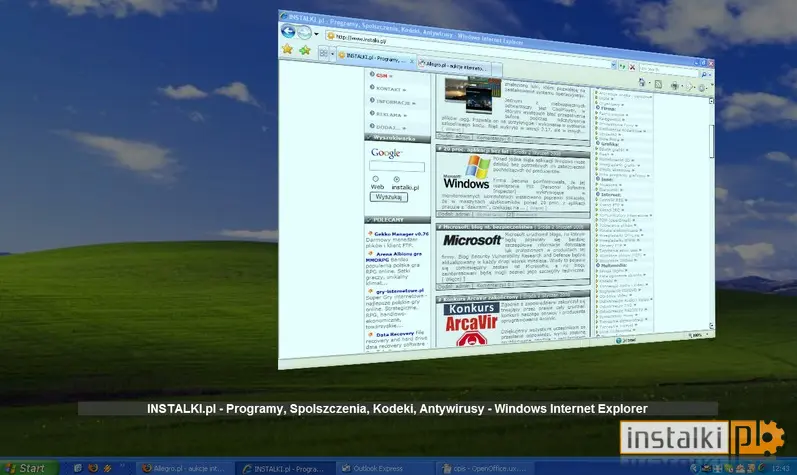Click the Konkurs ArcaVir article image
Viewport: 797px width, 475px height.
click(x=471, y=324)
